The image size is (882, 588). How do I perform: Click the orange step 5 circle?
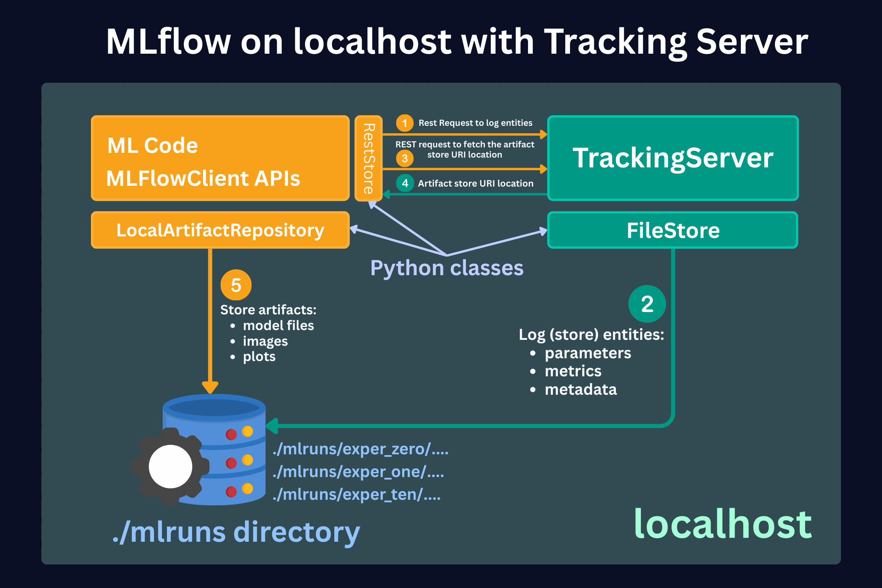coord(236,285)
